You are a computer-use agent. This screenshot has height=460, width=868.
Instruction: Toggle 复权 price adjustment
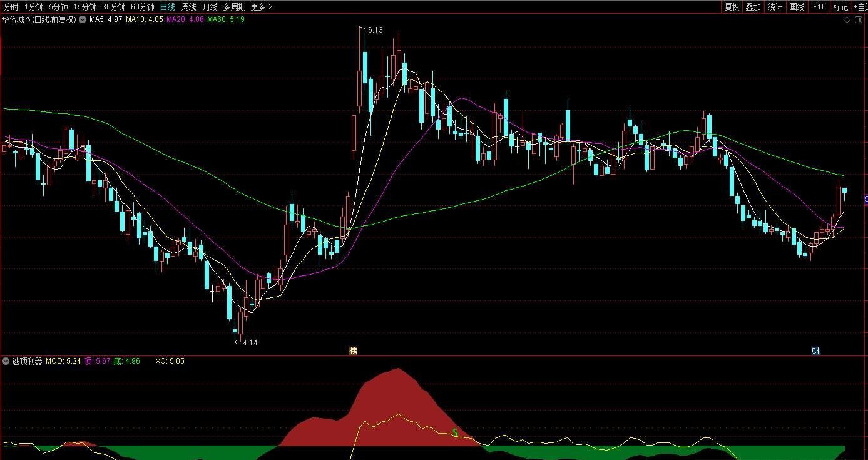tap(732, 7)
